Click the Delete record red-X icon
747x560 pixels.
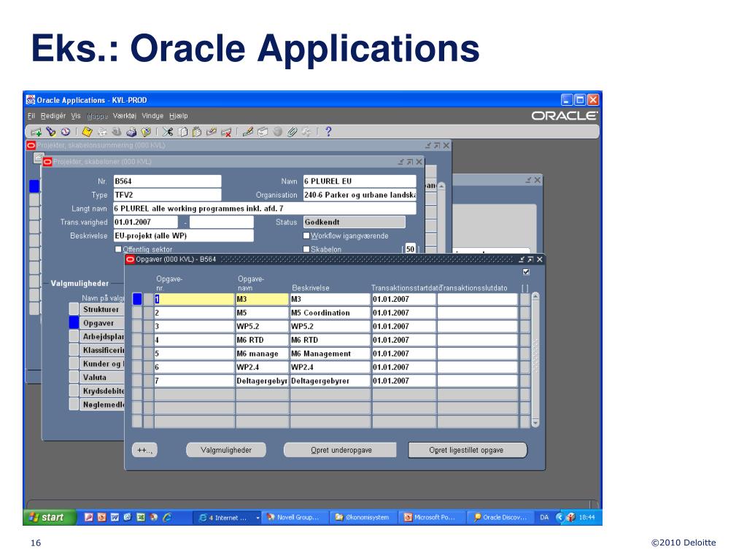point(226,132)
